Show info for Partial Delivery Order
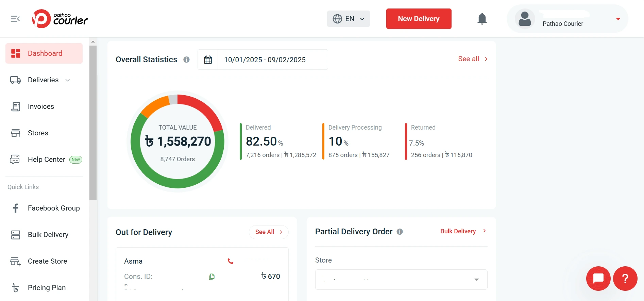The width and height of the screenshot is (644, 301). pos(400,232)
